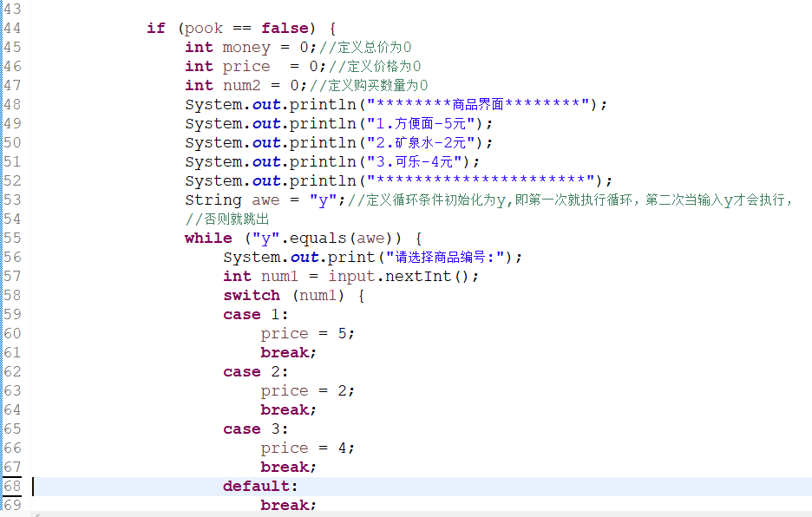
Task: Click line number 58 in the gutter
Action: pos(12,295)
